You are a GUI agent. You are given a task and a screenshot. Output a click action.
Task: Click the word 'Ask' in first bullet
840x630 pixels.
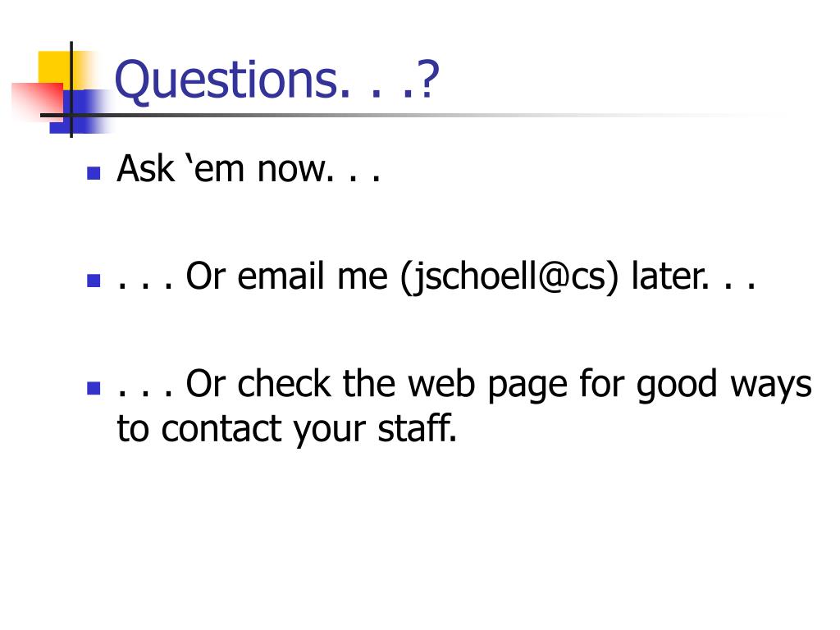click(145, 169)
